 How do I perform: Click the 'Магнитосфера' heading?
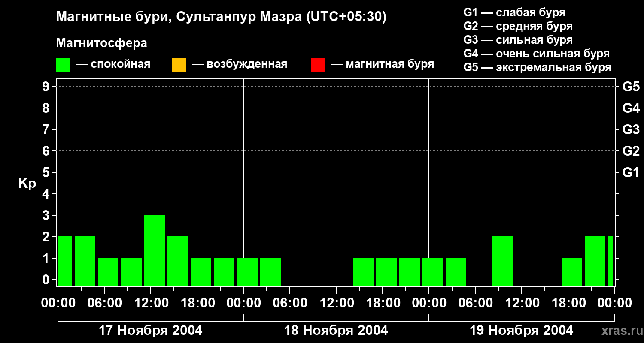click(x=102, y=43)
